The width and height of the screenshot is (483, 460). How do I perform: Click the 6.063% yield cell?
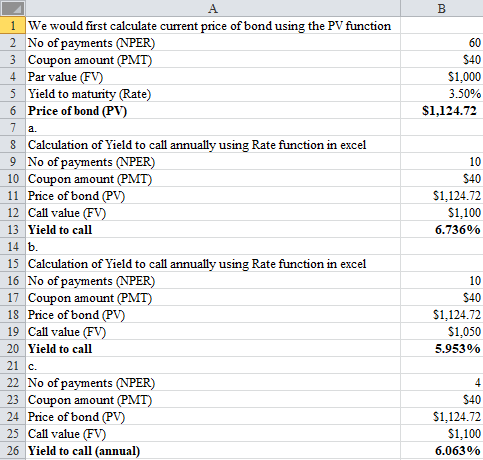point(442,450)
